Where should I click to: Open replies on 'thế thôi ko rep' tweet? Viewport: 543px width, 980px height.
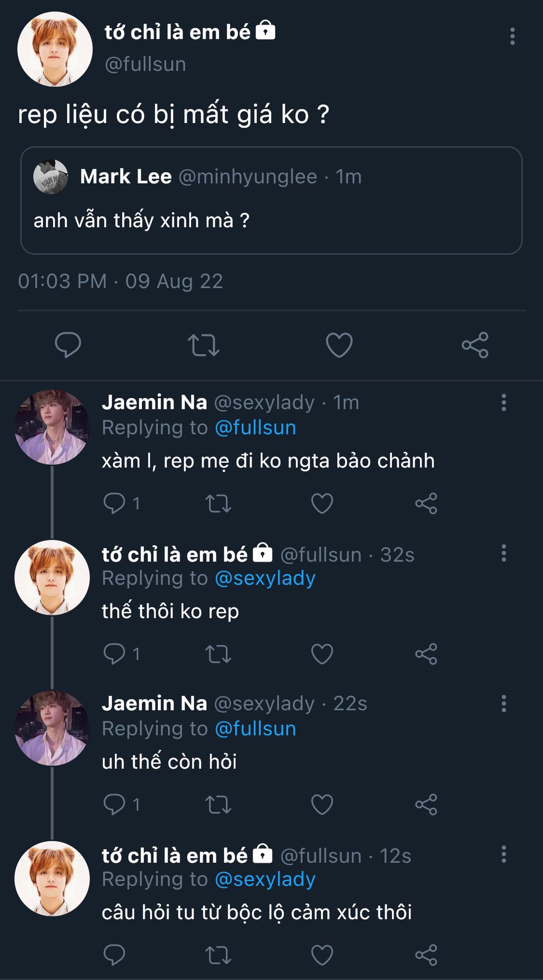click(x=114, y=654)
